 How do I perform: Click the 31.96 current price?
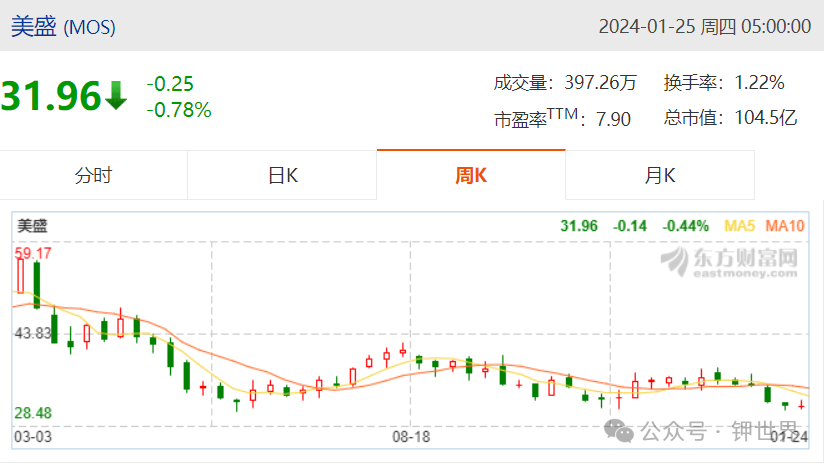pyautogui.click(x=51, y=96)
